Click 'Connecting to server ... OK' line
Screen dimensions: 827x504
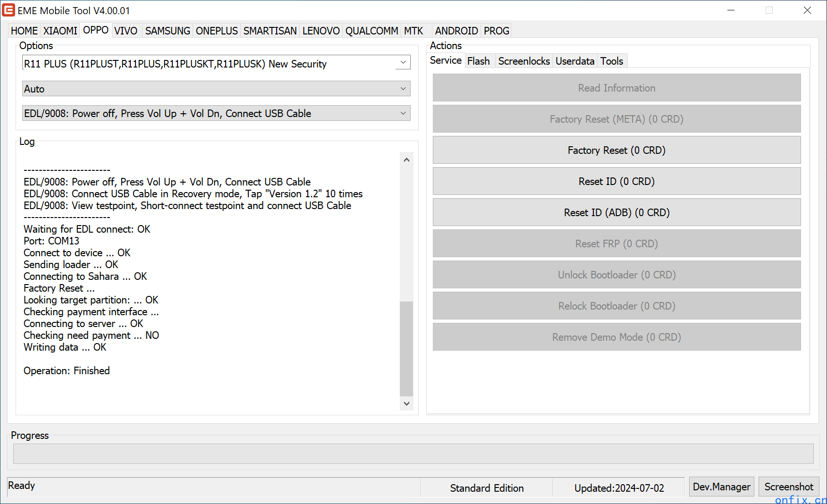coord(83,324)
